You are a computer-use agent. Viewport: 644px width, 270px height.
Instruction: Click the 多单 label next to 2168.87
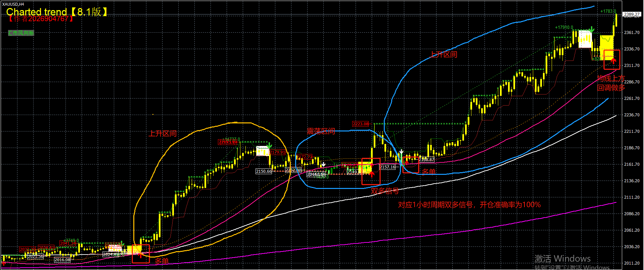428,172
